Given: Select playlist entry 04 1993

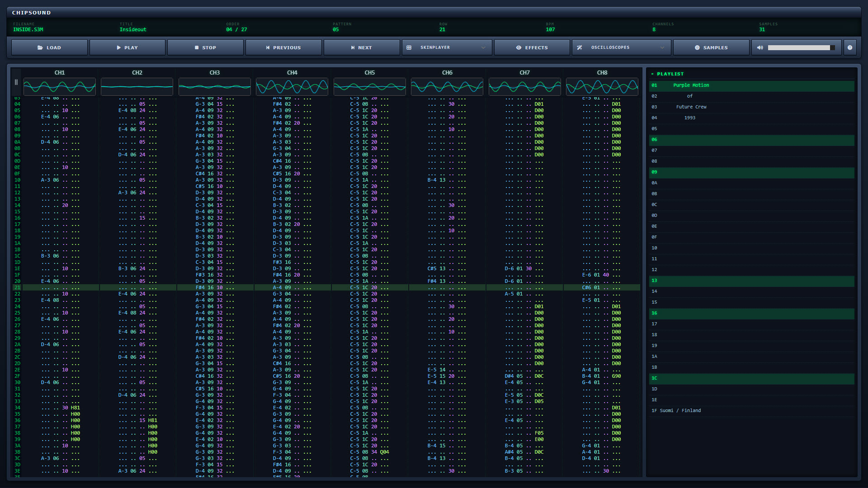Looking at the screenshot, I should point(752,118).
